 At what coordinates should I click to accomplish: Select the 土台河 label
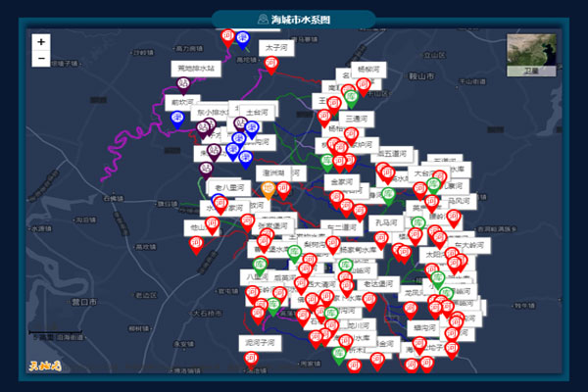pos(257,113)
